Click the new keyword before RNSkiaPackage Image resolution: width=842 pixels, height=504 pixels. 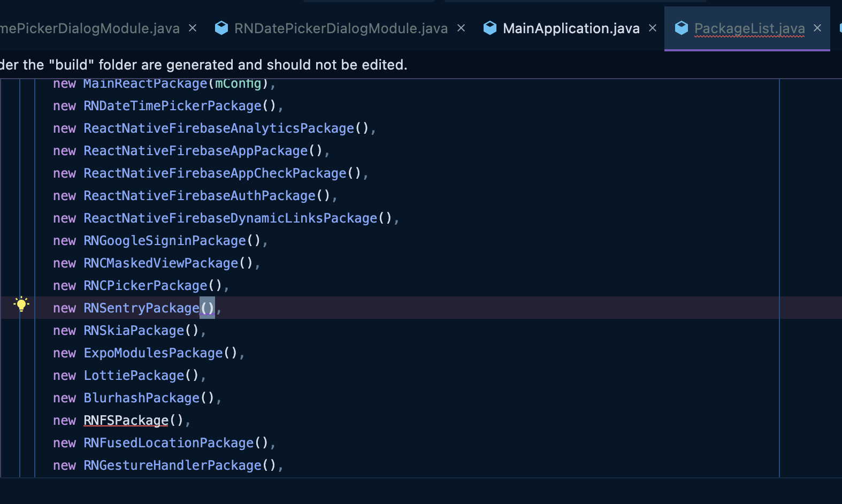(x=65, y=331)
